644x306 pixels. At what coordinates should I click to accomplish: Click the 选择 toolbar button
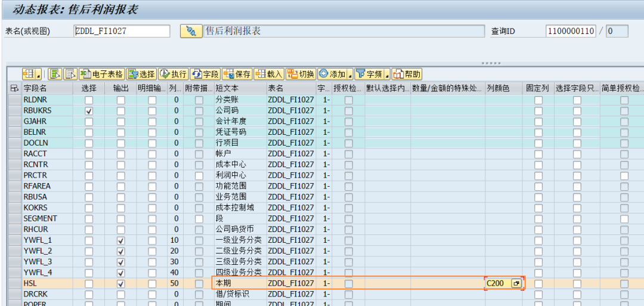(141, 74)
